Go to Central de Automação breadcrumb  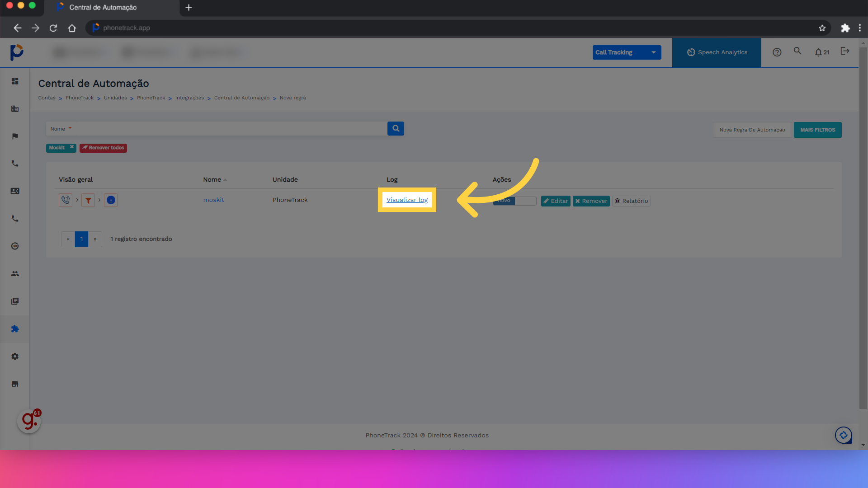(242, 98)
